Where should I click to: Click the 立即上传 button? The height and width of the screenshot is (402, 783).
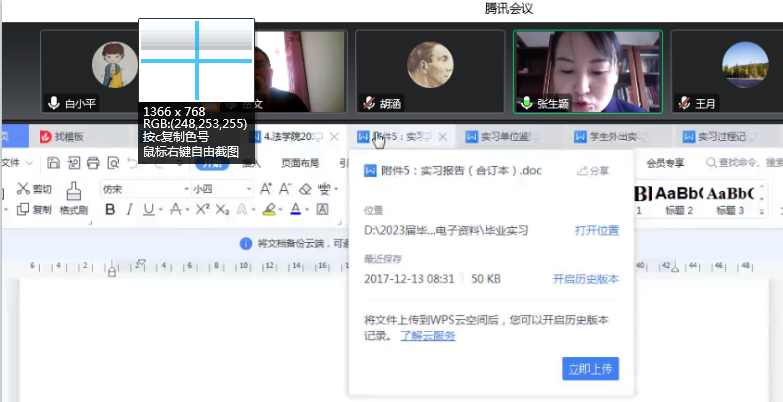590,369
